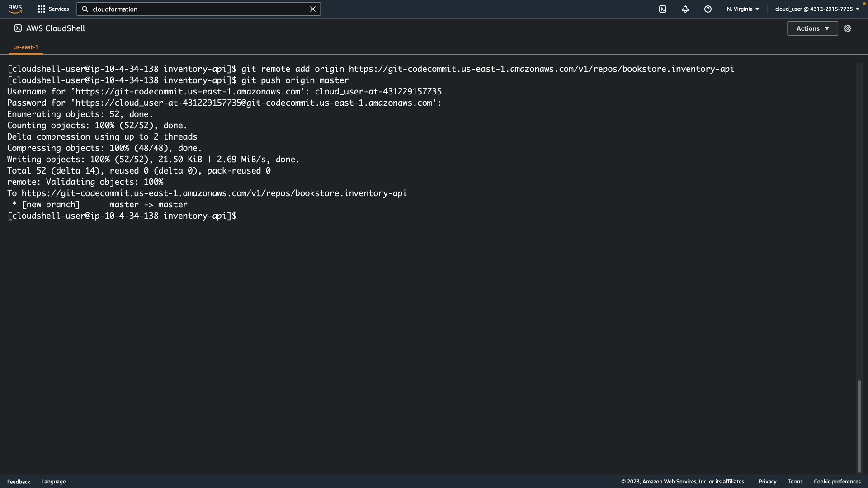Click the search magnifier icon
Screen dimensions: 868x488
pos(85,9)
